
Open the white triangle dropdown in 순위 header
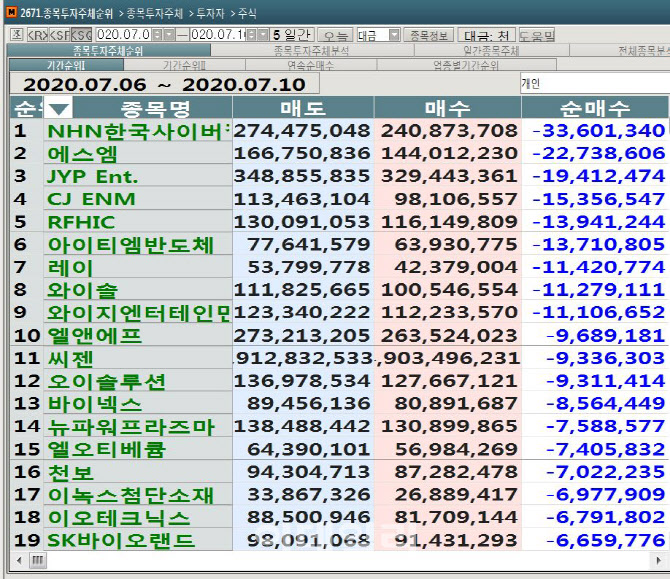coord(59,108)
